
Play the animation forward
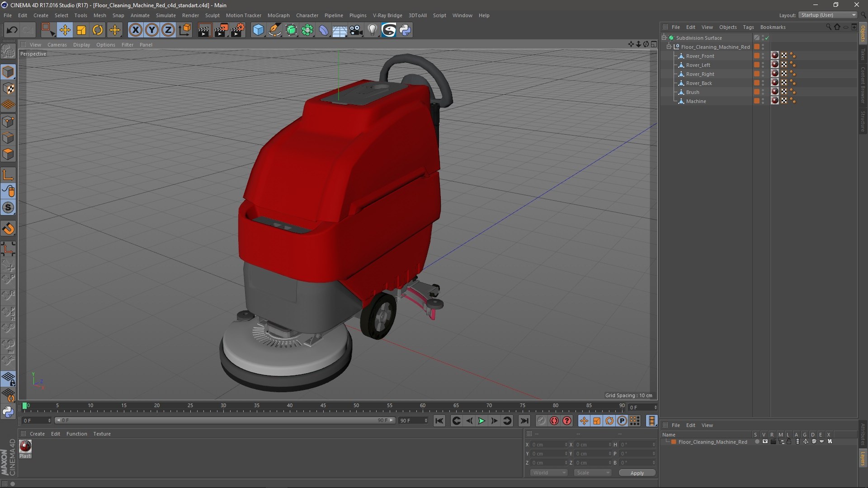(481, 421)
